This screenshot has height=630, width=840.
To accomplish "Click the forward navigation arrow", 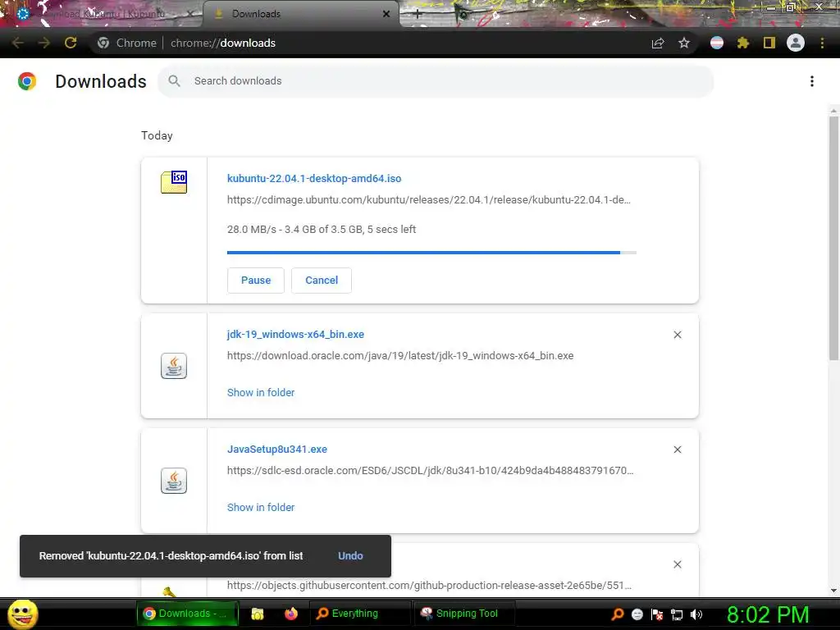I will coord(44,43).
